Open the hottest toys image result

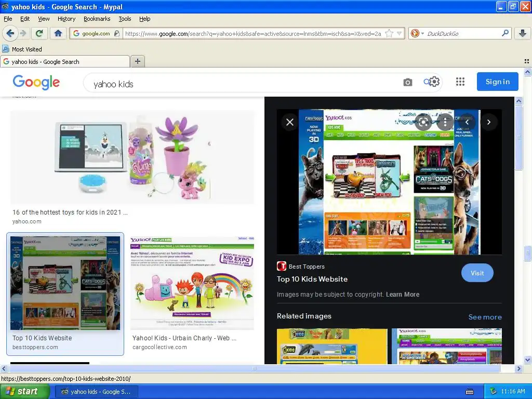[132, 157]
